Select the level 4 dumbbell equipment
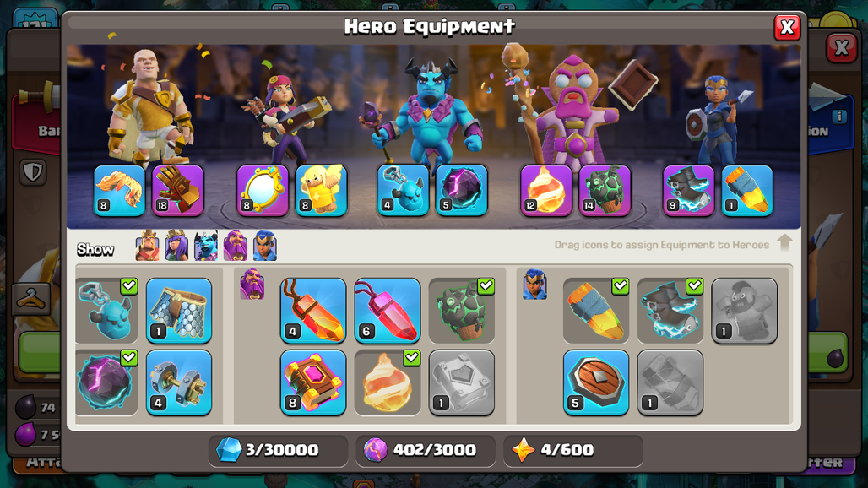This screenshot has width=868, height=488. [x=179, y=382]
